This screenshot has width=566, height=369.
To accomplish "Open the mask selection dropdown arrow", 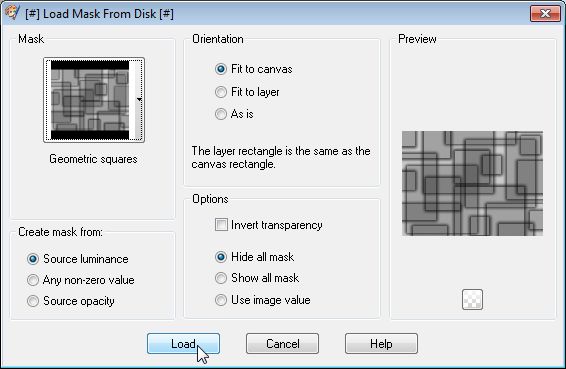I will 139,99.
